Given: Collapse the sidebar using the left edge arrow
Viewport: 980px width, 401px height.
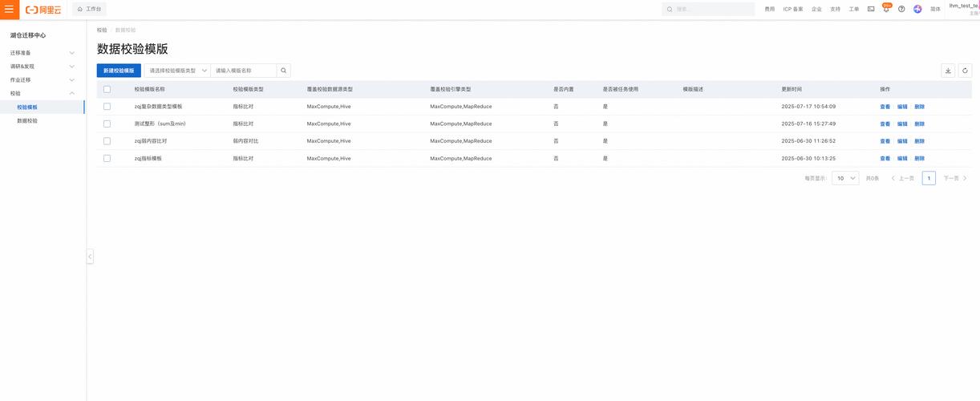Looking at the screenshot, I should (x=90, y=257).
